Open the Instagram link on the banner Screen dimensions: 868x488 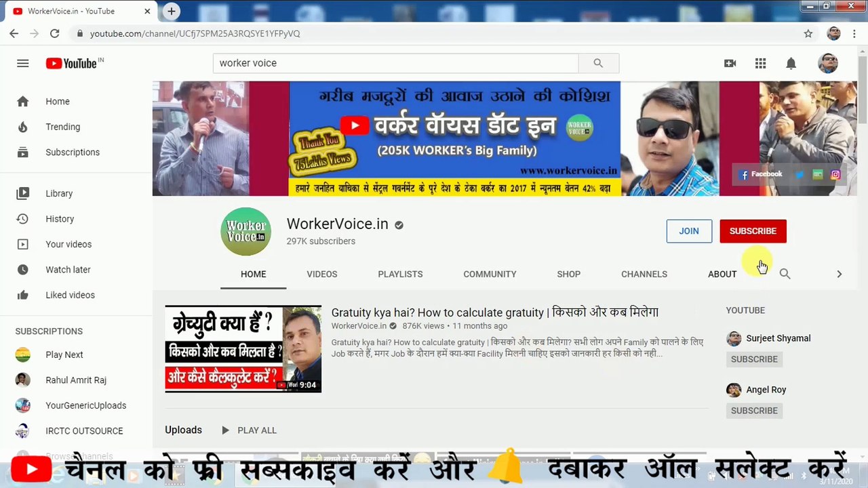click(x=835, y=175)
